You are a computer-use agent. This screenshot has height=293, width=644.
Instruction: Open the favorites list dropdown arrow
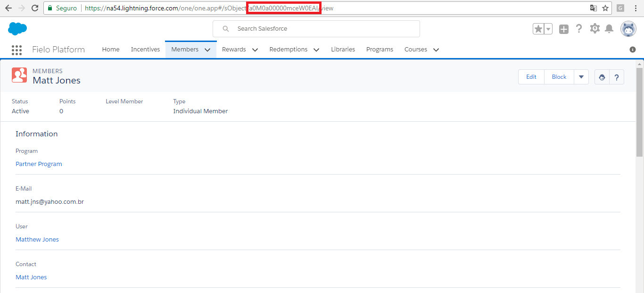[548, 29]
